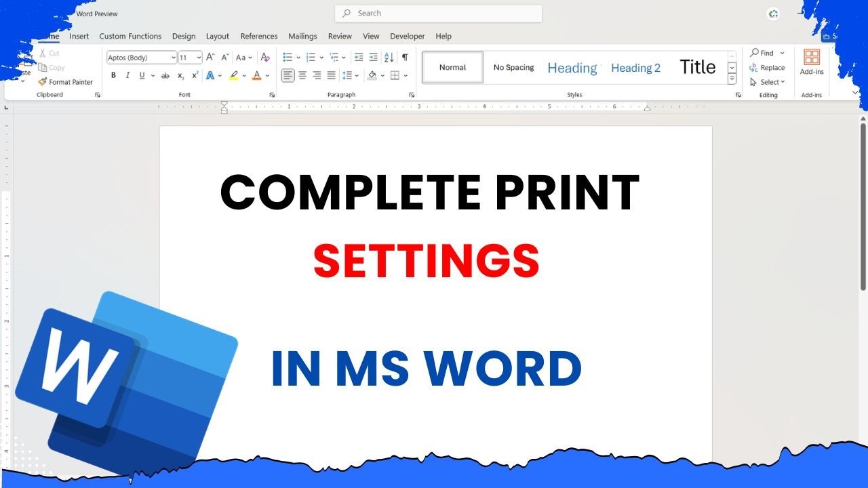The height and width of the screenshot is (488, 868).
Task: Decrease font size with the shrink-font icon
Action: click(224, 58)
